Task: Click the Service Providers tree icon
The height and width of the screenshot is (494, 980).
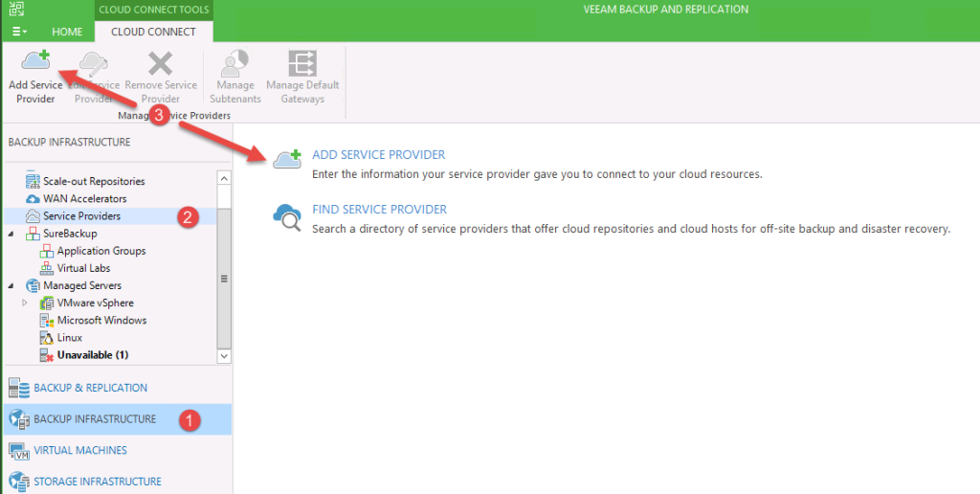Action: point(33,216)
